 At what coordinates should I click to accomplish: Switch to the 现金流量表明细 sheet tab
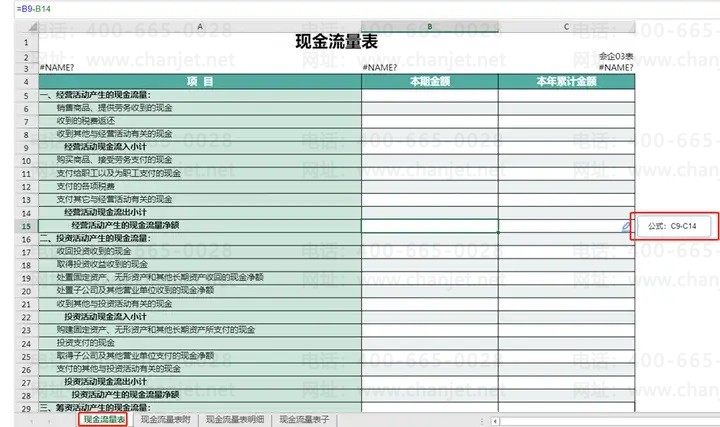pyautogui.click(x=235, y=420)
